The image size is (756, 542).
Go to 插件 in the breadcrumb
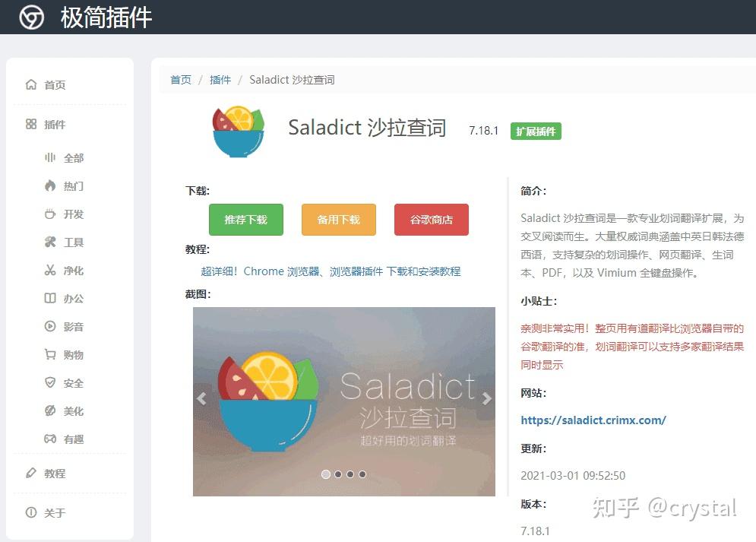click(x=220, y=80)
